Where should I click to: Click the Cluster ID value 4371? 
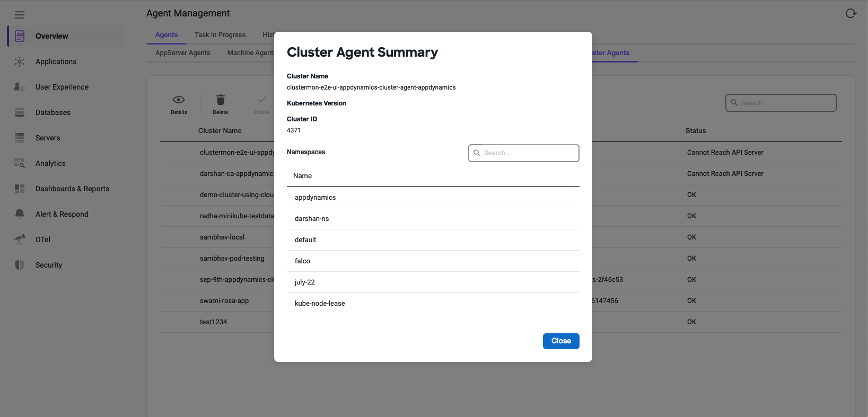pyautogui.click(x=294, y=130)
